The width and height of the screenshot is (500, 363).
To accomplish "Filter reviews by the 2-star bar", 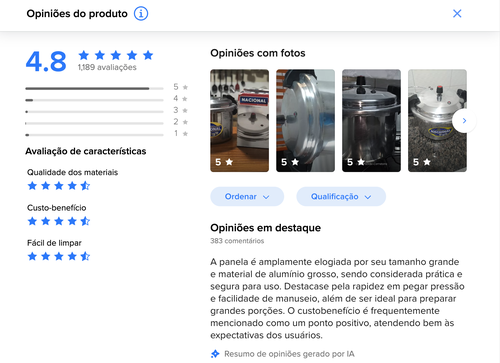I will tap(107, 123).
